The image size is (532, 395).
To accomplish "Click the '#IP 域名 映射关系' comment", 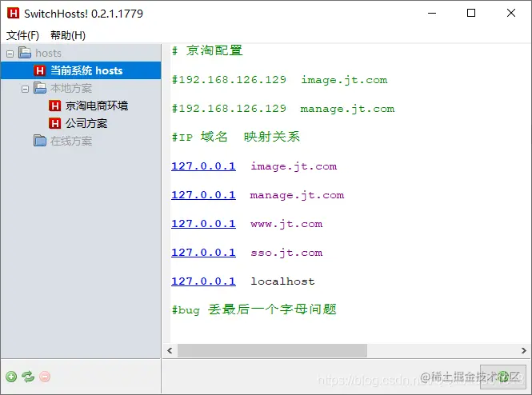I will [x=236, y=137].
